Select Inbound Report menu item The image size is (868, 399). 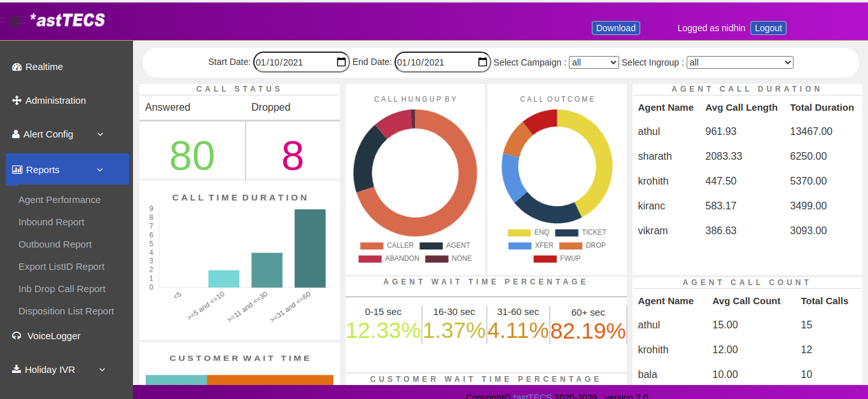(x=52, y=222)
